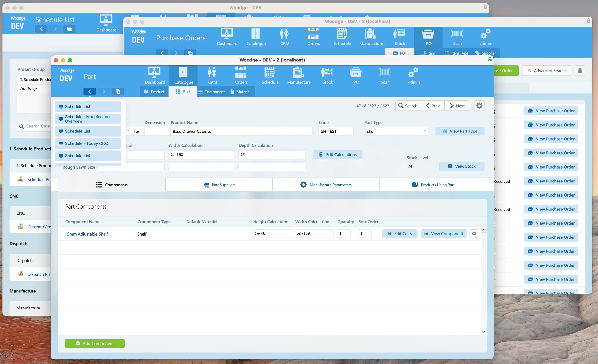The height and width of the screenshot is (364, 598).
Task: Click the Product Name input field
Action: (241, 131)
